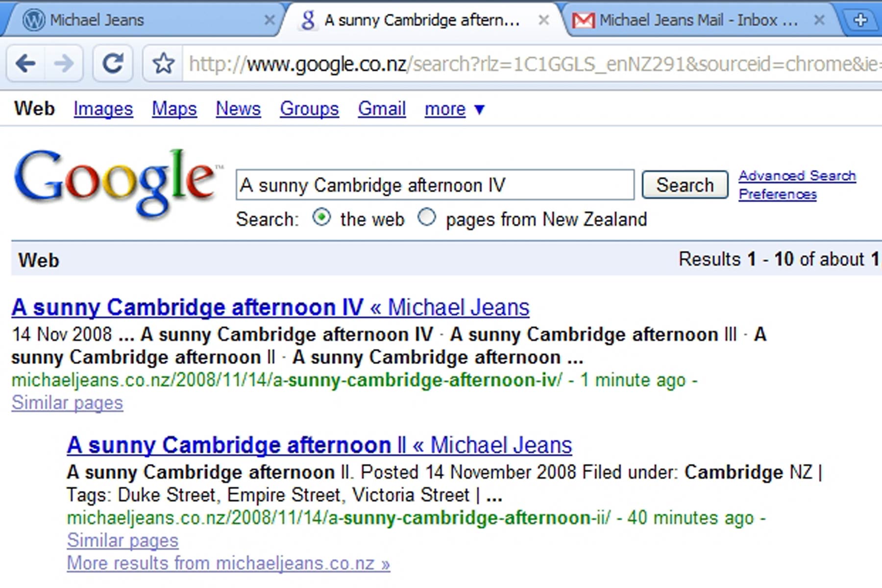Viewport: 882px width, 588px height.
Task: Close the Michael Jeans WordPress tab
Action: pyautogui.click(x=269, y=20)
